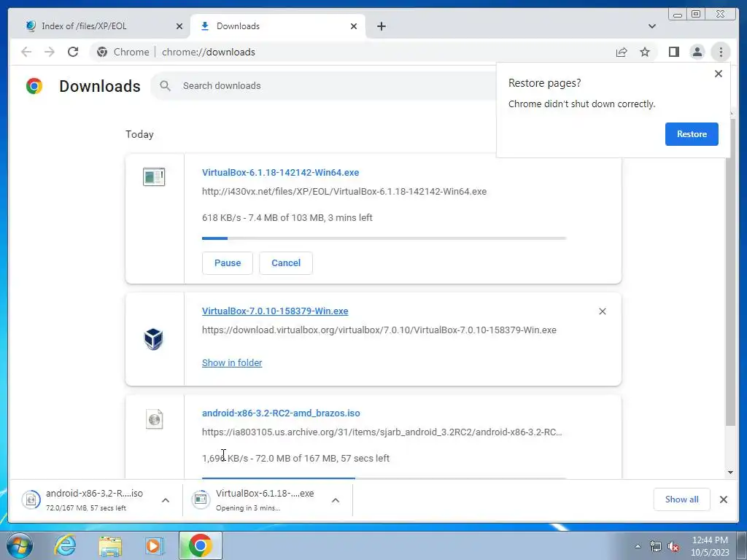Dismiss the Restore pages popup
Screen dimensions: 747x560
[x=719, y=74]
